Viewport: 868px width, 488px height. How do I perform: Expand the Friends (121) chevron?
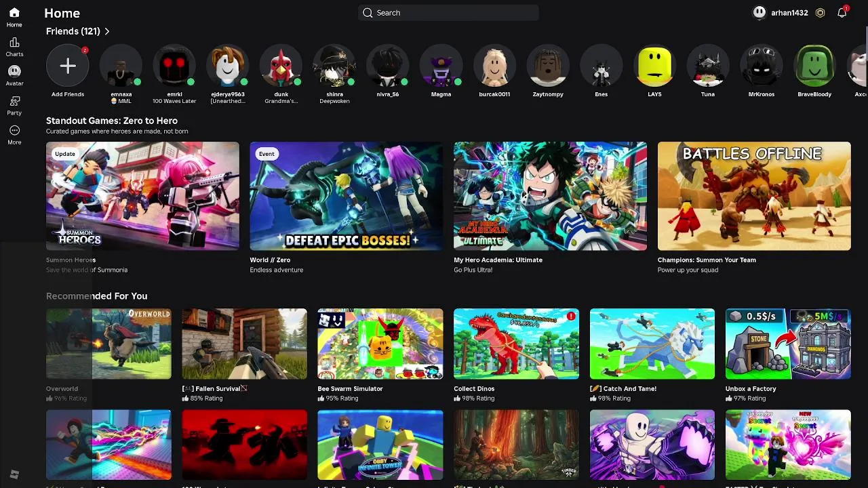pyautogui.click(x=107, y=31)
